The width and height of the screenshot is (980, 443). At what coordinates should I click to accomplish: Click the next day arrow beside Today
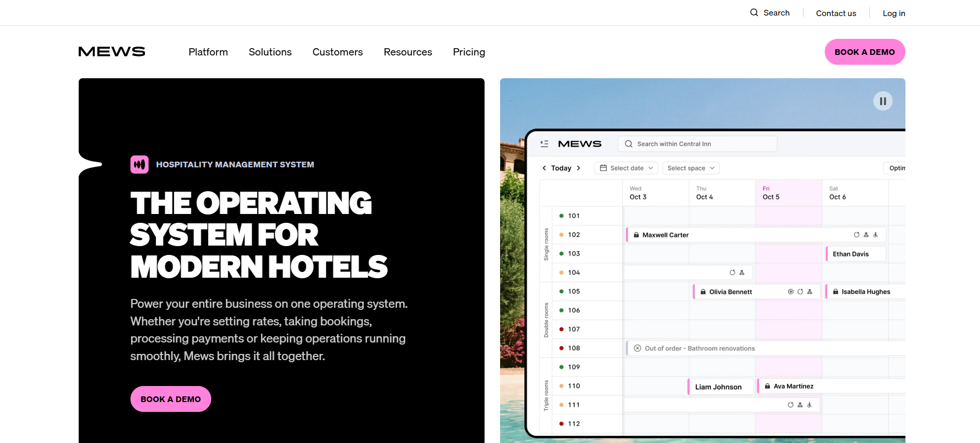click(578, 168)
